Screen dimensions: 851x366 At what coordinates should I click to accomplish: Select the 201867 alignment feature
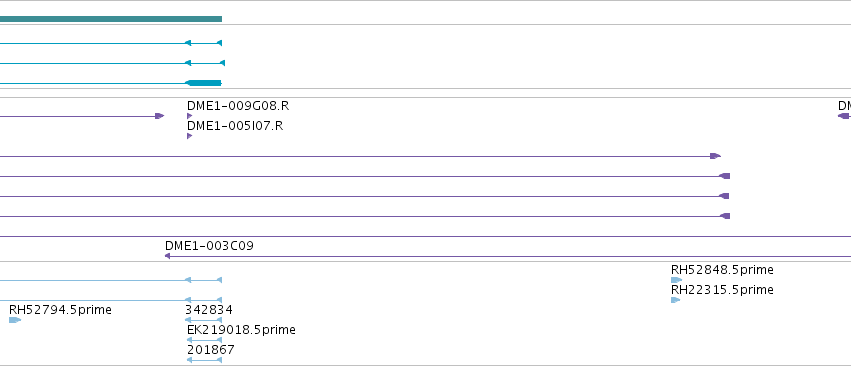(x=205, y=360)
